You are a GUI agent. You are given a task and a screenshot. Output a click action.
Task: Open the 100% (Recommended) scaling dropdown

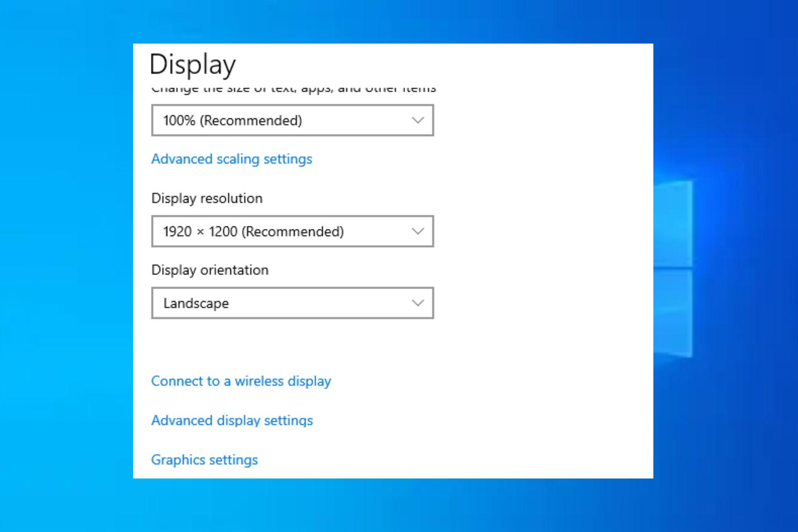pyautogui.click(x=292, y=121)
